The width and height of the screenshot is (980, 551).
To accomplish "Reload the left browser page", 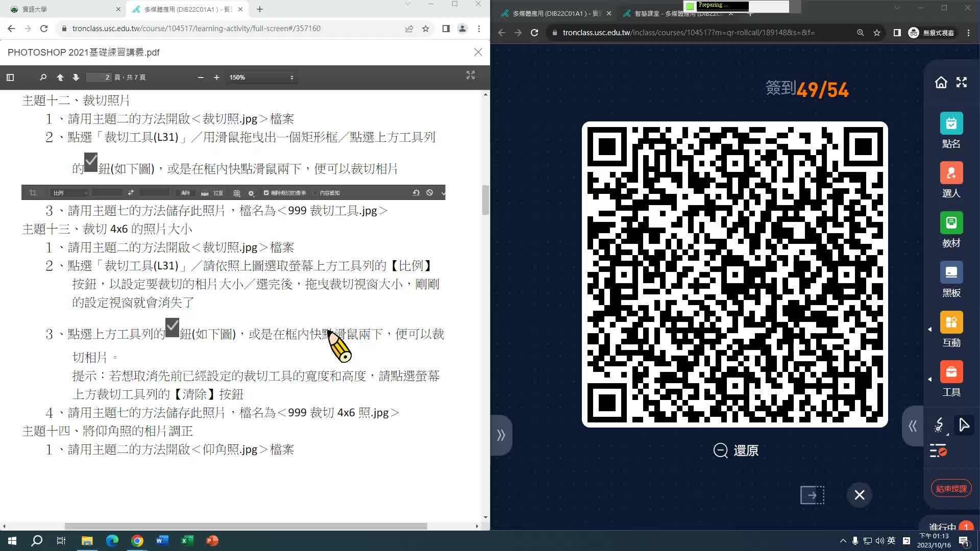I will [44, 29].
